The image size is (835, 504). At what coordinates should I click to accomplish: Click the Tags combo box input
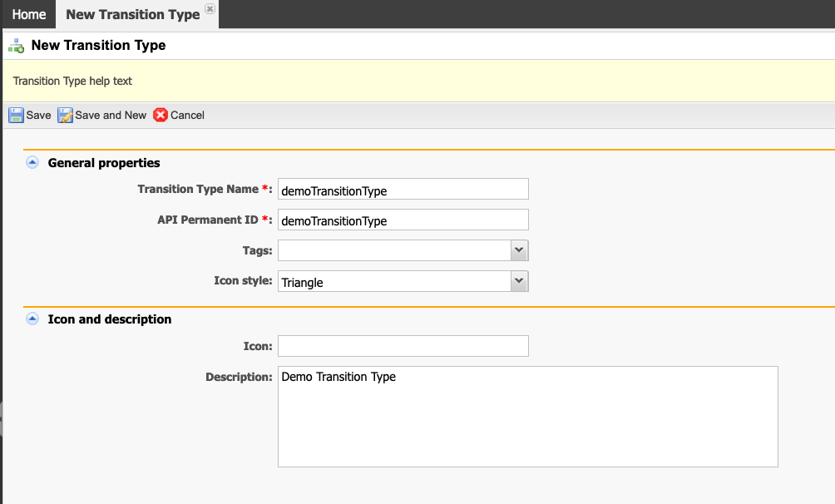pyautogui.click(x=393, y=250)
